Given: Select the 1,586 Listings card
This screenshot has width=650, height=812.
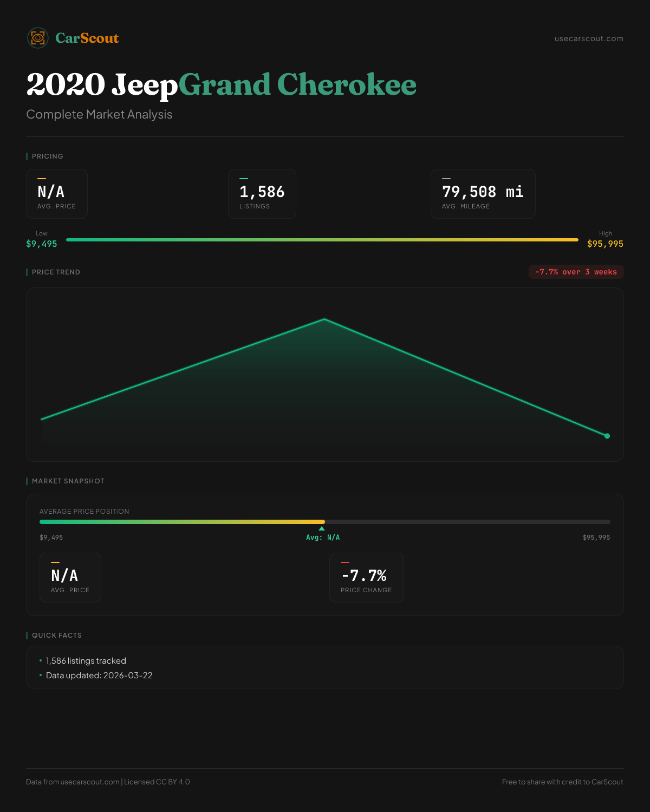Looking at the screenshot, I should (x=262, y=194).
